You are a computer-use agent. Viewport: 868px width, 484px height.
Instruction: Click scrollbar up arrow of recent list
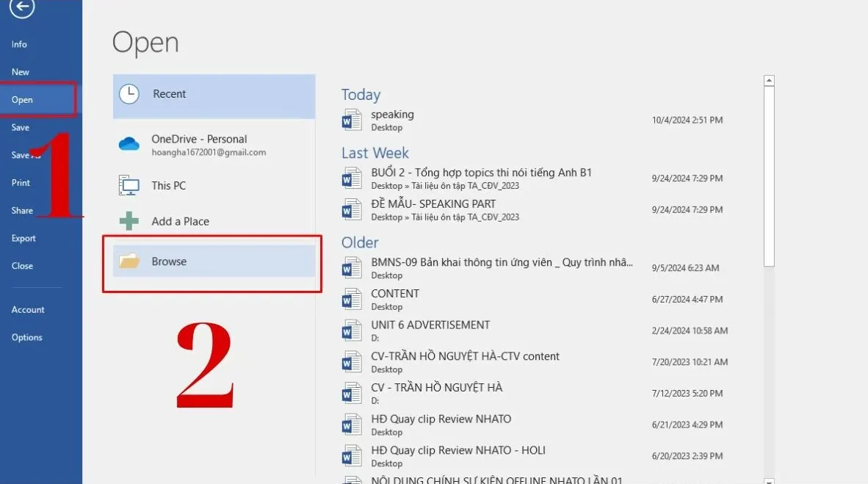coord(769,81)
